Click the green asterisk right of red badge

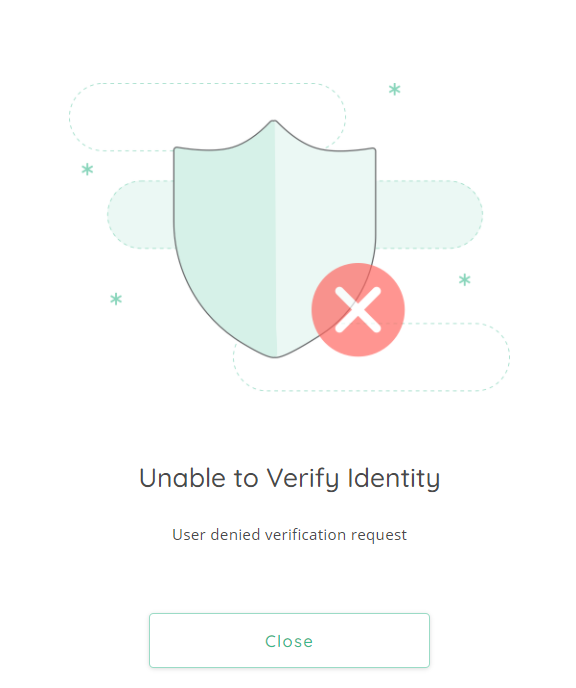(x=465, y=280)
